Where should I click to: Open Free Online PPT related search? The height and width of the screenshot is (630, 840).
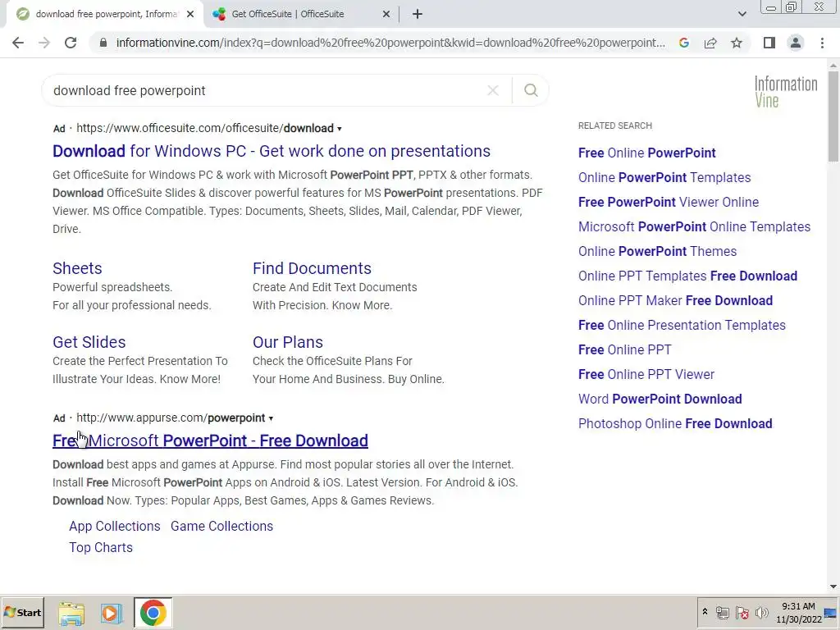[x=624, y=349]
